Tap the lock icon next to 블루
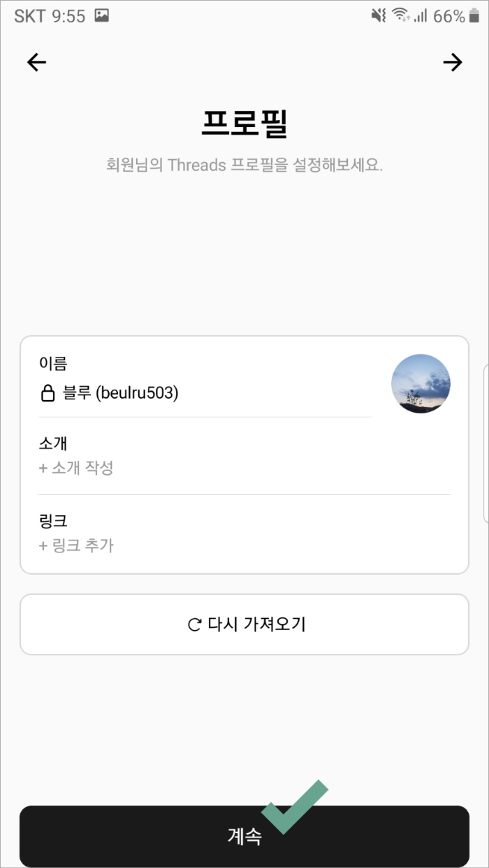 click(x=46, y=392)
